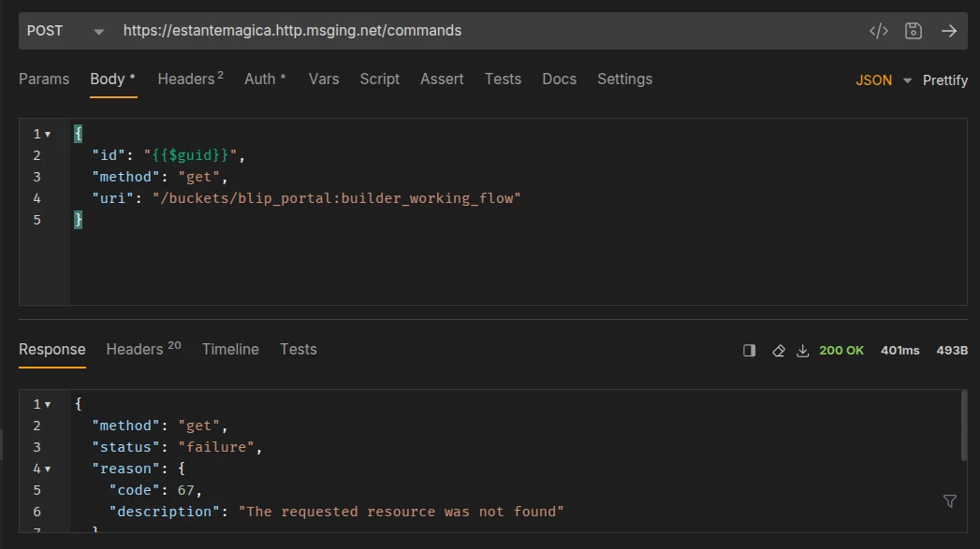Fold the response JSON root at line 1

(48, 405)
